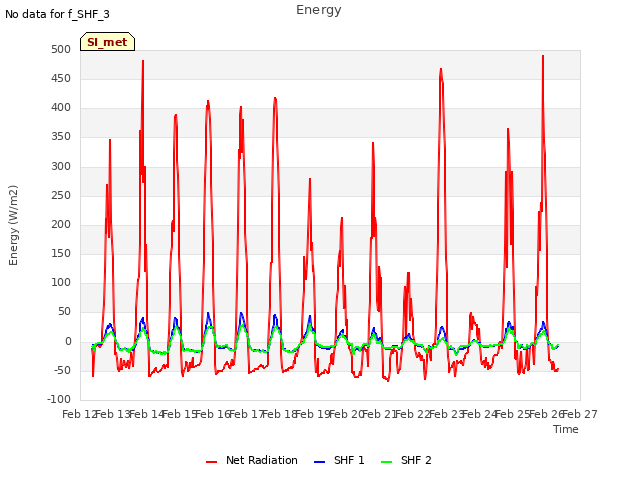The image size is (640, 480).
Task: Click the 500 y-axis tick label
Action: point(61,49)
